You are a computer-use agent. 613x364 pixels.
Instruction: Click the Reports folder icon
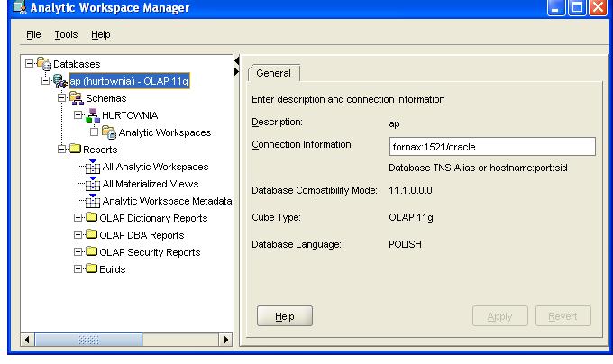click(75, 149)
